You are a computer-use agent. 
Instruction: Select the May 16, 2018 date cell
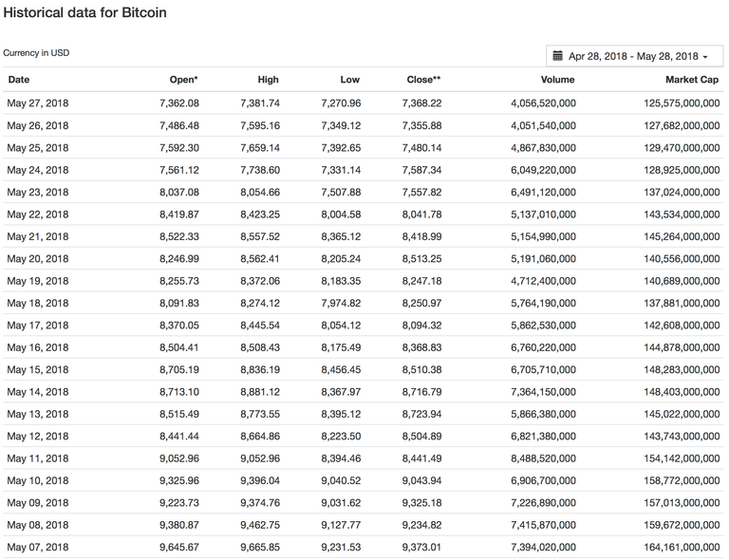[38, 347]
